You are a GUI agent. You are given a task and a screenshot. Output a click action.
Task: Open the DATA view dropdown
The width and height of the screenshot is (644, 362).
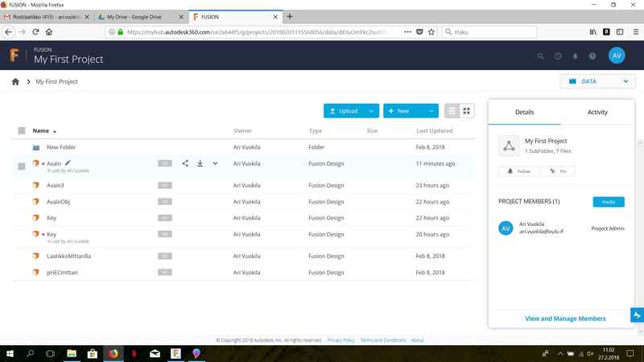tap(597, 81)
